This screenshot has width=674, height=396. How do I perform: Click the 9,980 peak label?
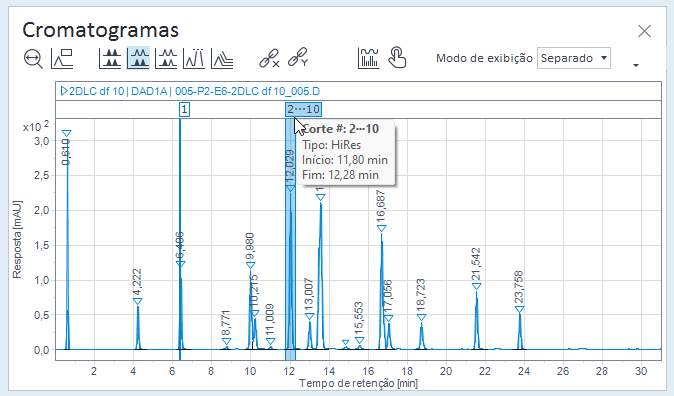(250, 246)
